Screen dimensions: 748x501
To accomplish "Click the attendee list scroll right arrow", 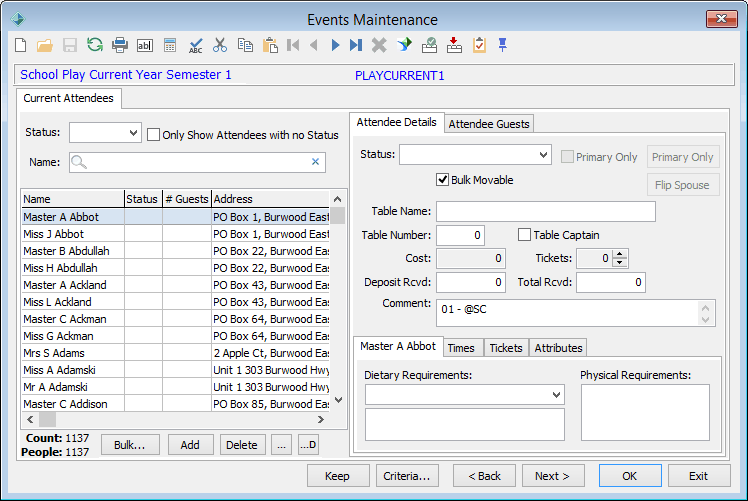I will pos(321,419).
